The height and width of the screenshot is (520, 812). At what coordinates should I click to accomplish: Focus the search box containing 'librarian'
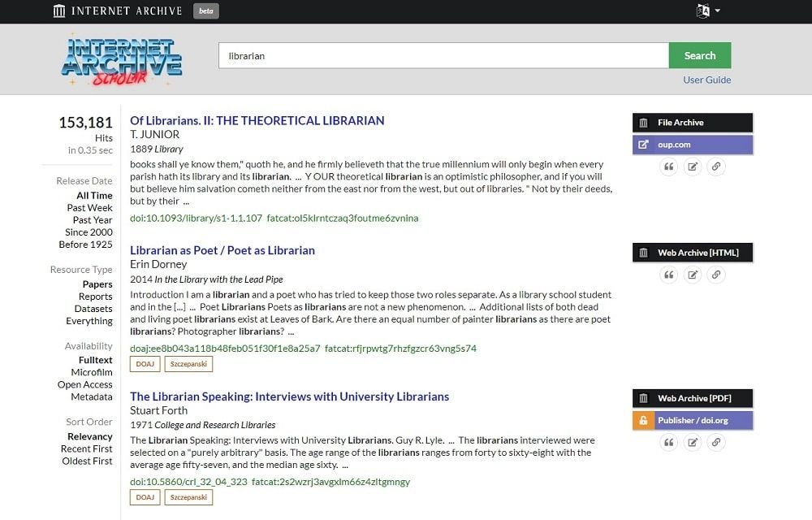(443, 55)
